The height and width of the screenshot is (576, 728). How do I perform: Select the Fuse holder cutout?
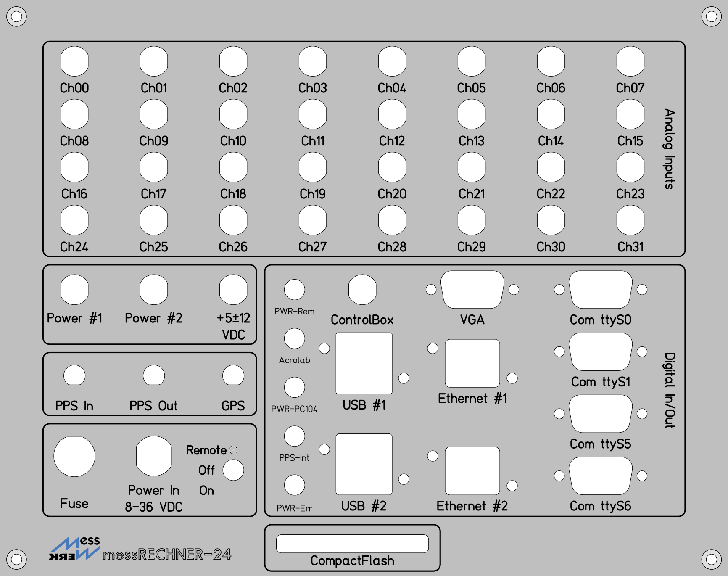click(x=74, y=457)
